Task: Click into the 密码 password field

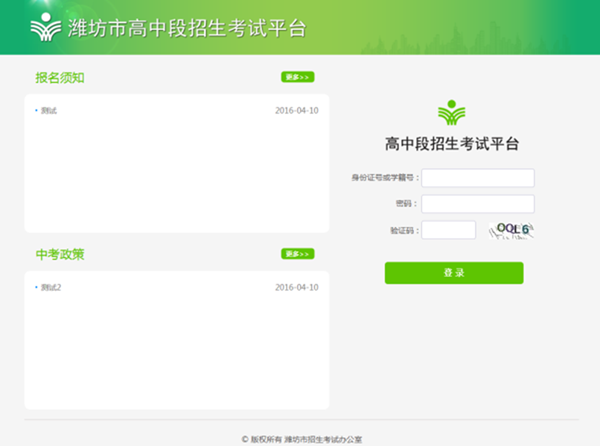Action: 478,204
